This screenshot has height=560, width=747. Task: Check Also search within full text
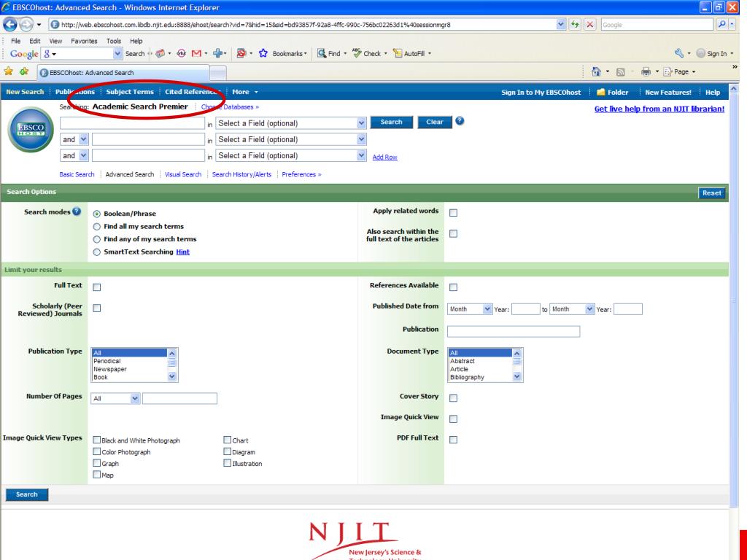453,234
